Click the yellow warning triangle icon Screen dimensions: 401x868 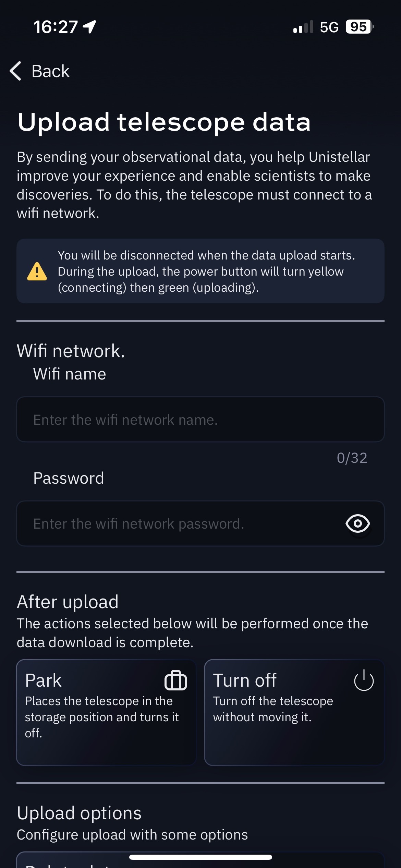coord(37,272)
